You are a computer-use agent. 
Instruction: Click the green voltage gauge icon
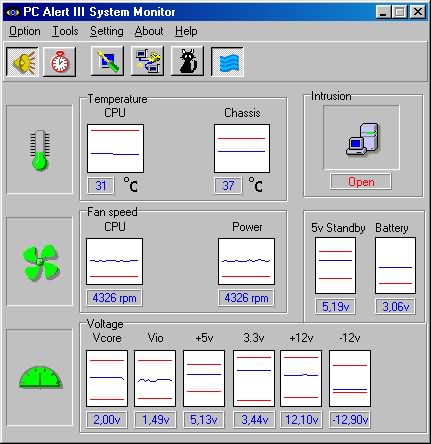click(x=40, y=377)
